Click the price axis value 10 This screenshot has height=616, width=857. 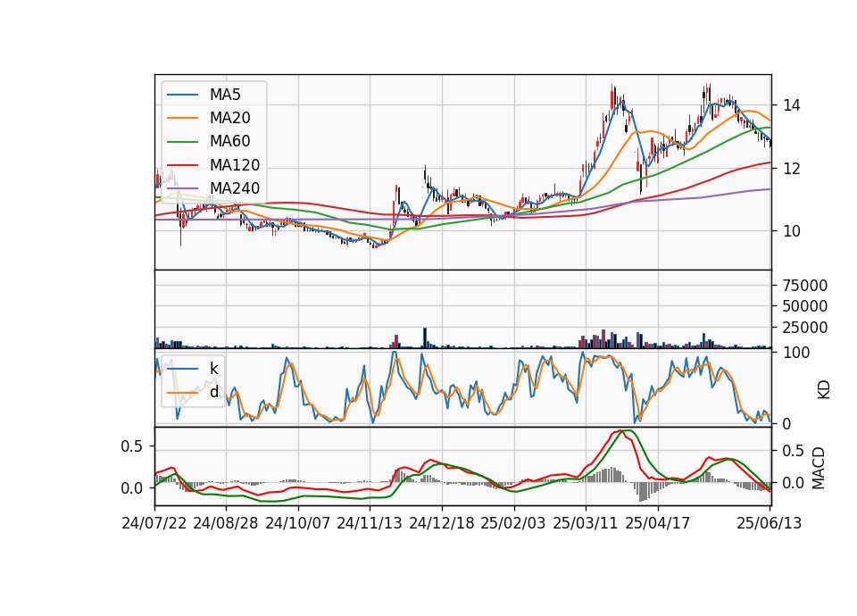click(792, 231)
